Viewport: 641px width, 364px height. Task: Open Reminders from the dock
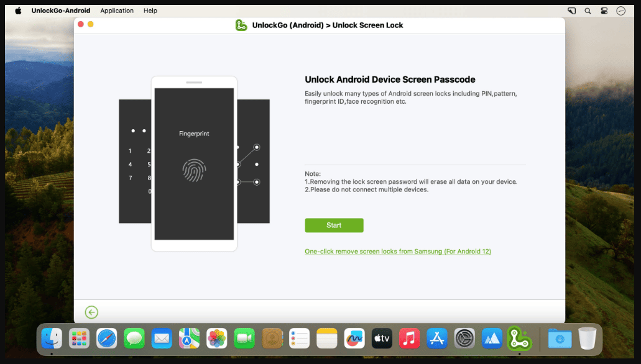(x=299, y=339)
